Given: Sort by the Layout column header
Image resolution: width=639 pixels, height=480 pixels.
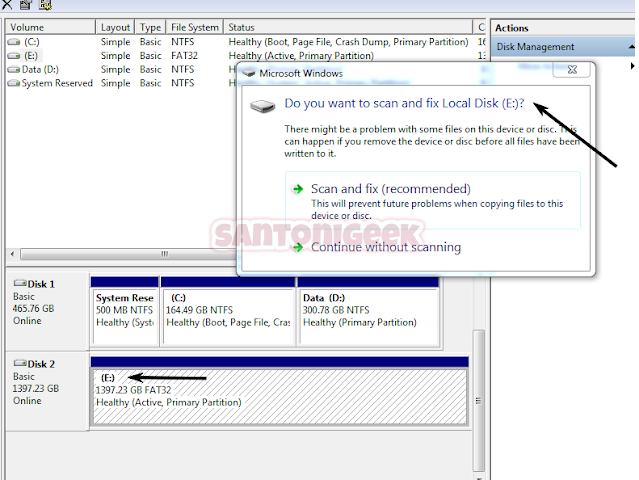Looking at the screenshot, I should click(115, 27).
